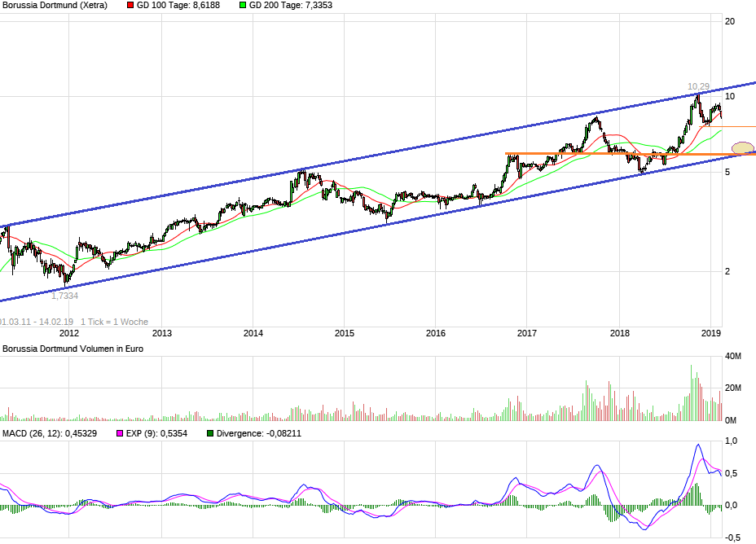Click the 2013 year label on the time axis
Viewport: 756px width, 544px height.
161,333
